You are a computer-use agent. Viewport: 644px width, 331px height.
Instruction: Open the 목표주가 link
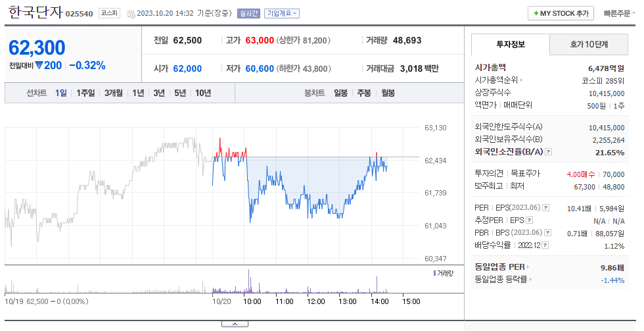click(525, 174)
